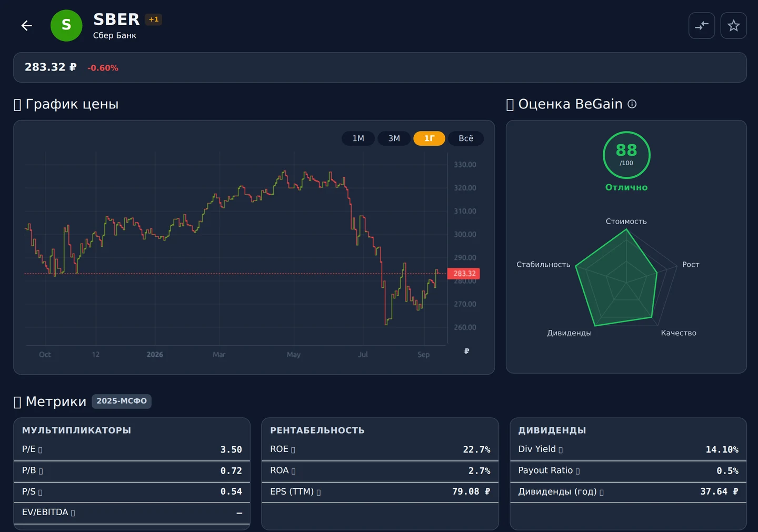This screenshot has height=532, width=758.
Task: Click the ROE value 22.7%
Action: (x=476, y=449)
